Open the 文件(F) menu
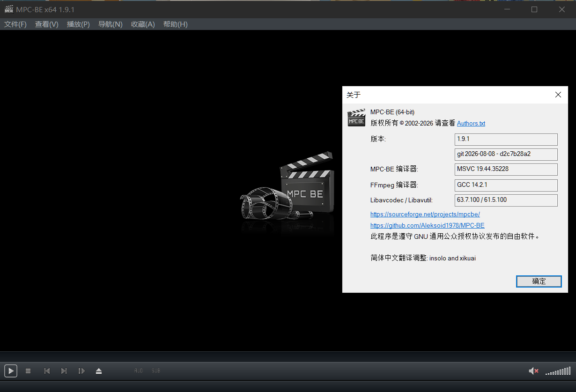 click(15, 24)
